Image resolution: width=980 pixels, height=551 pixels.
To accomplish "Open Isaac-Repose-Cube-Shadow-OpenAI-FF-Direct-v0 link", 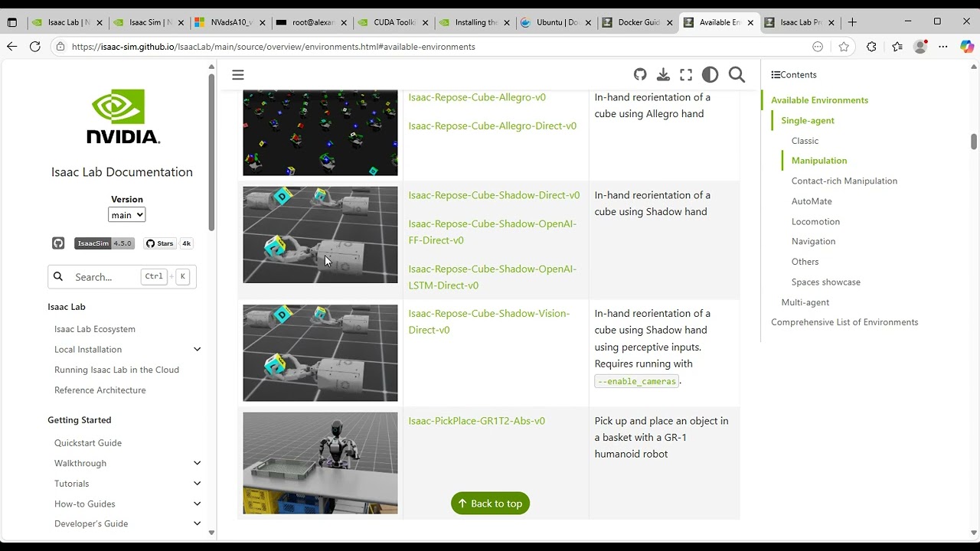I will 492,232.
